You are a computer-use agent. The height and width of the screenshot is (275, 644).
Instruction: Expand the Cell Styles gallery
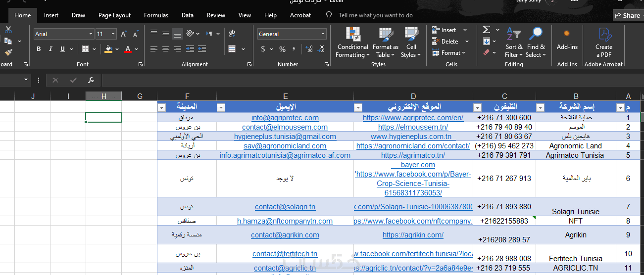click(411, 43)
